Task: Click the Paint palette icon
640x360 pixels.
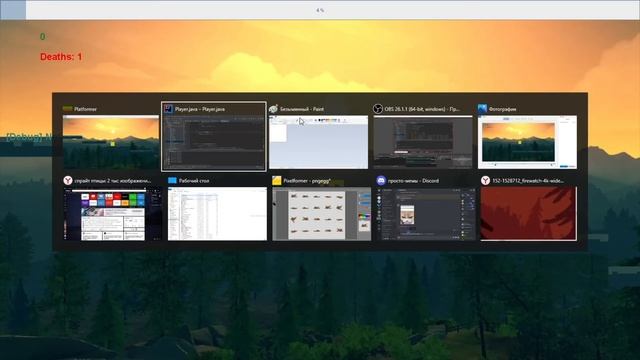Action: (273, 109)
